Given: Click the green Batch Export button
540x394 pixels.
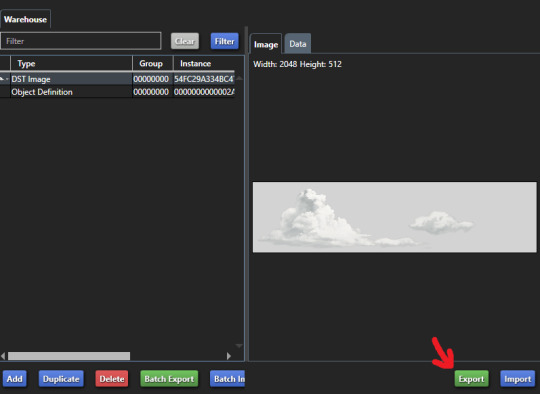Looking at the screenshot, I should coord(169,379).
